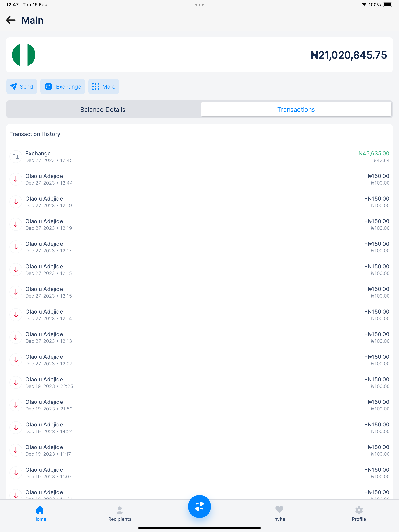
Task: Tap red arrow icon for 12:13 transaction
Action: coord(16,337)
